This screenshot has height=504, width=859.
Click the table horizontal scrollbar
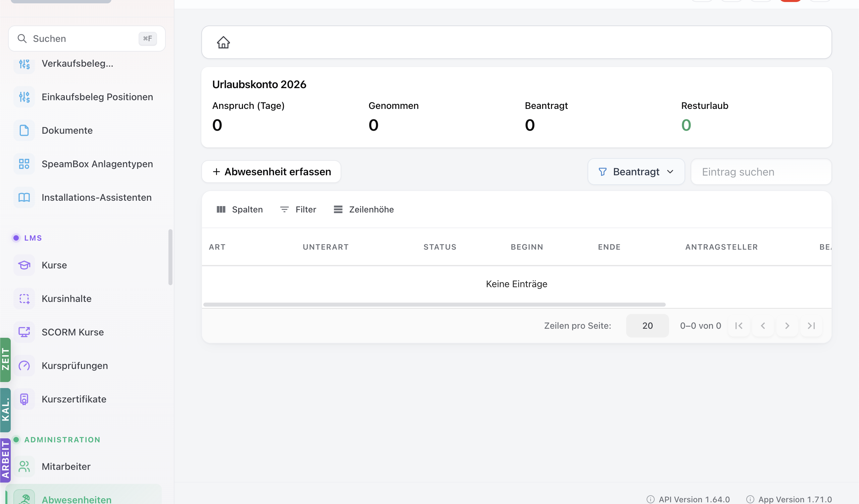pyautogui.click(x=434, y=304)
